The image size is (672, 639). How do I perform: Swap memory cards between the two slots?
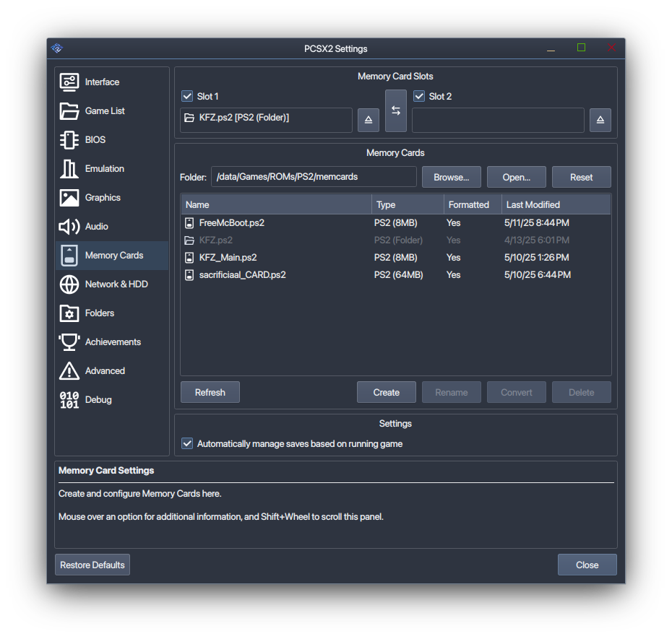pyautogui.click(x=395, y=110)
